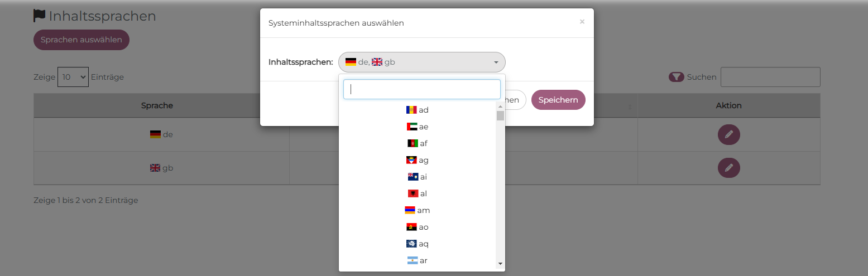This screenshot has height=276, width=868.
Task: Choose the 'ae' flag language option
Action: pos(418,127)
